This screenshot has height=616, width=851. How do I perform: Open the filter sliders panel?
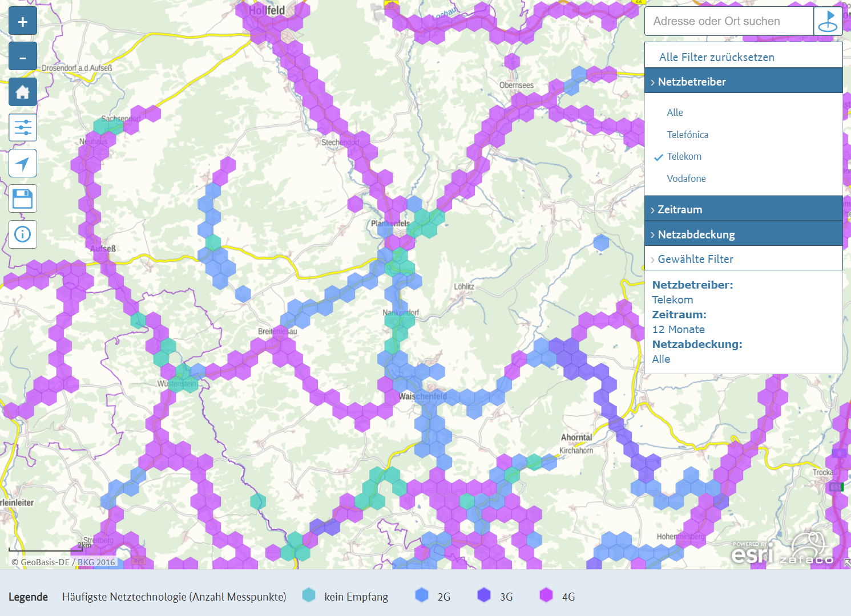[x=23, y=127]
